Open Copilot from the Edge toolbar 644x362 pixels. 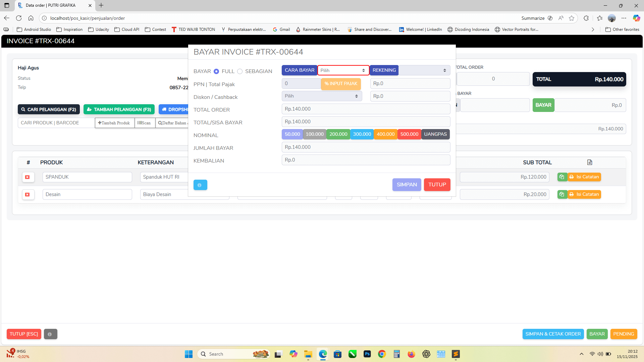pos(636,18)
